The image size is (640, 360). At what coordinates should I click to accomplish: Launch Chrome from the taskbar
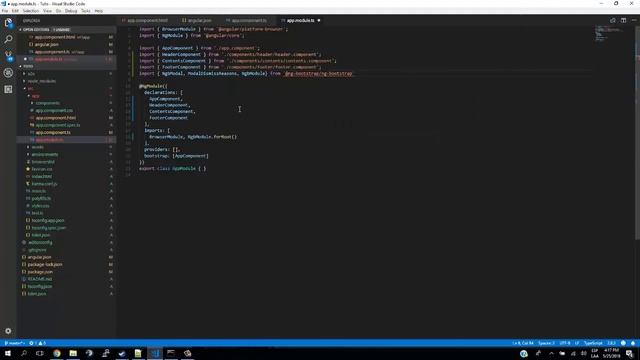57,353
